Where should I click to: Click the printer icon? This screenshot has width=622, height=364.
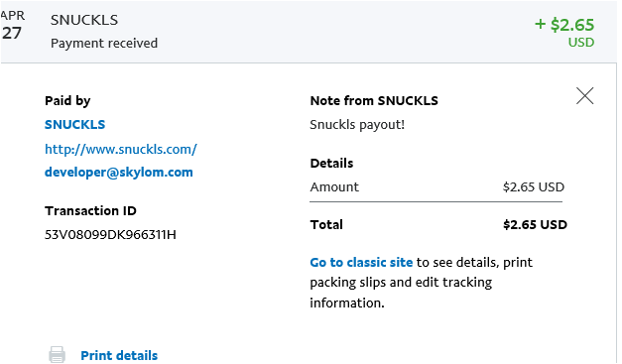pyautogui.click(x=57, y=354)
